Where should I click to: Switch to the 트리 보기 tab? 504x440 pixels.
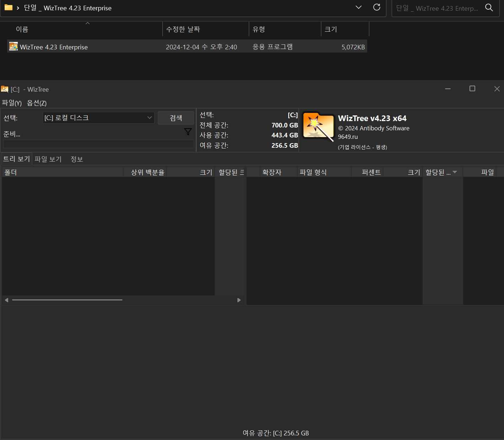(x=16, y=159)
